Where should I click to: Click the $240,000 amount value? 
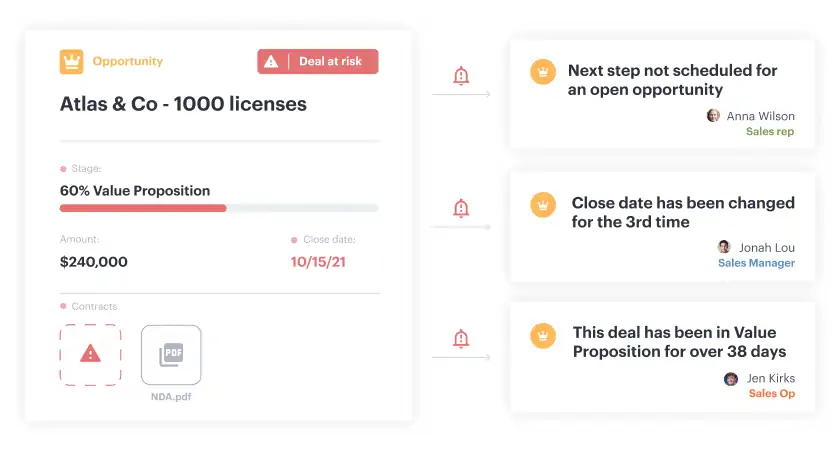point(94,262)
